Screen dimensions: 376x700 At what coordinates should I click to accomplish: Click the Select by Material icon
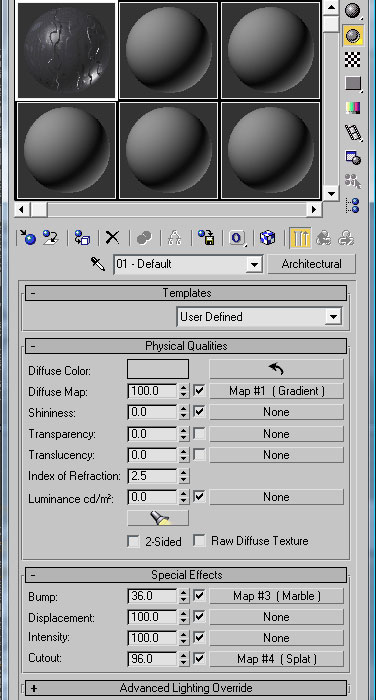(x=353, y=181)
